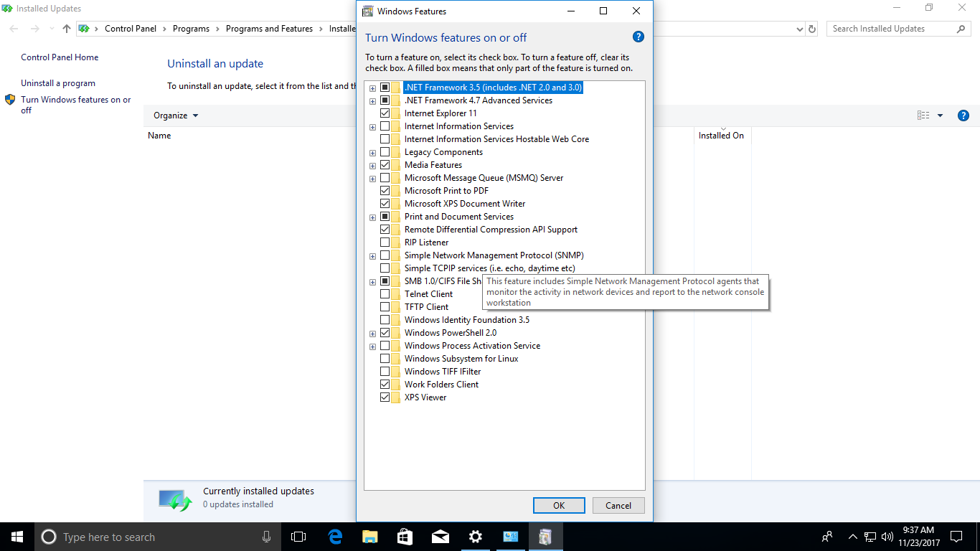Show hidden tray icons chevron
This screenshot has height=551, width=980.
(853, 537)
